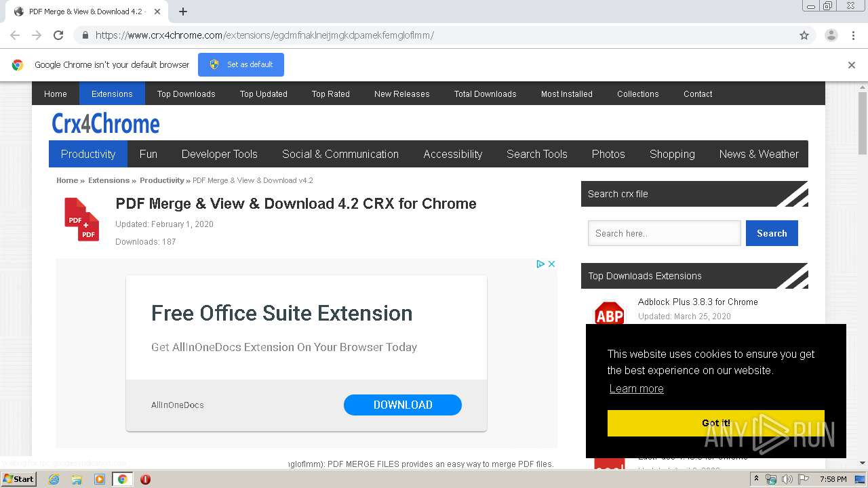Click page scrollbar down arrow

click(863, 464)
